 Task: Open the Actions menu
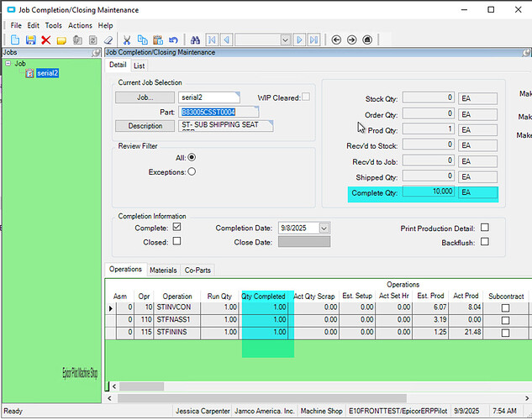click(80, 25)
